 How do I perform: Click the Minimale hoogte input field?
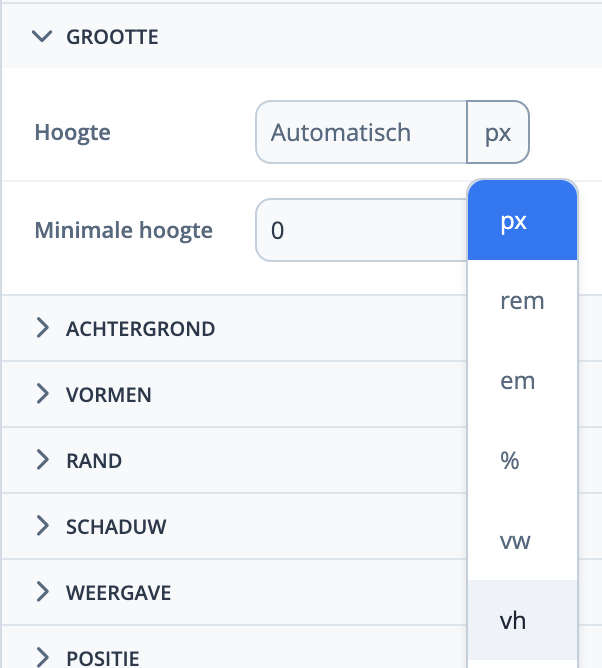(361, 230)
